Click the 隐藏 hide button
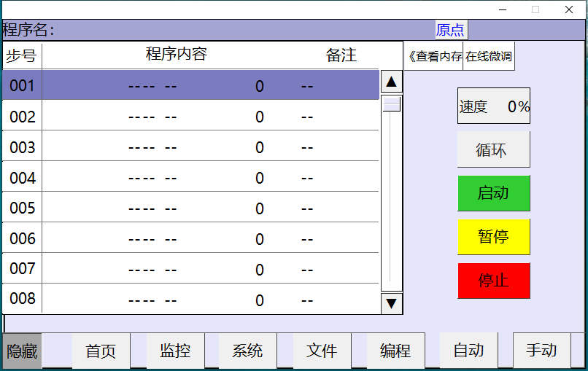The image size is (588, 371). (x=22, y=351)
